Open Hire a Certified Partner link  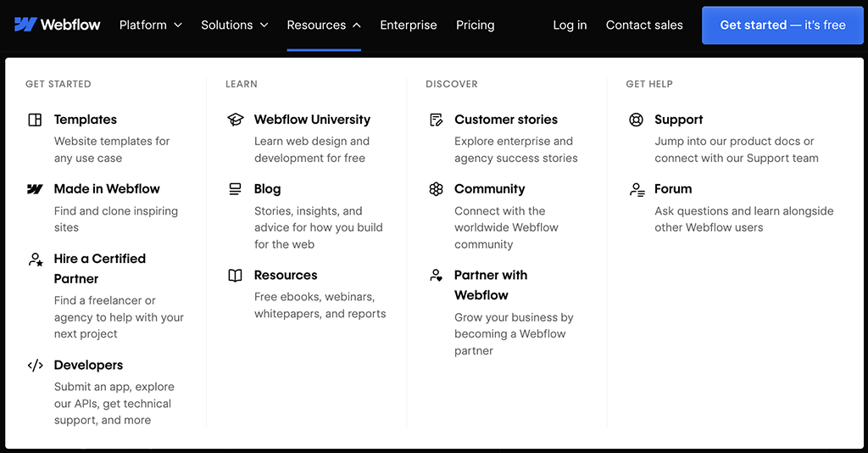pyautogui.click(x=100, y=269)
